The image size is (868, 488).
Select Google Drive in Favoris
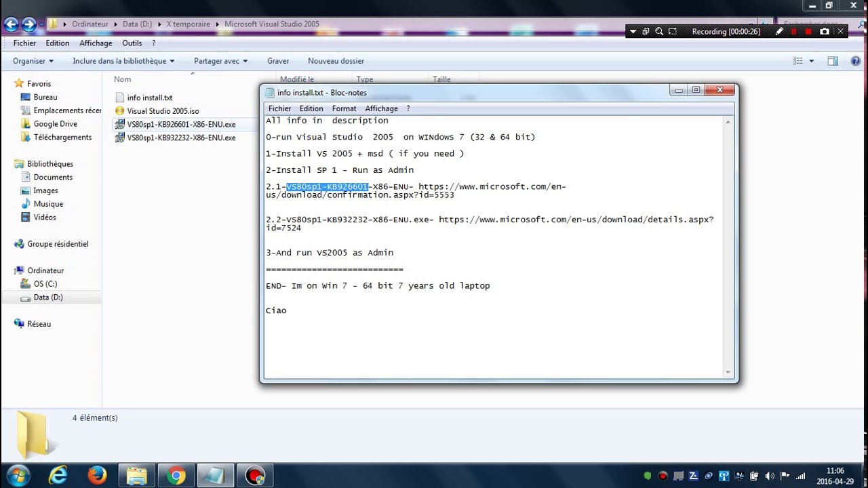(x=56, y=124)
